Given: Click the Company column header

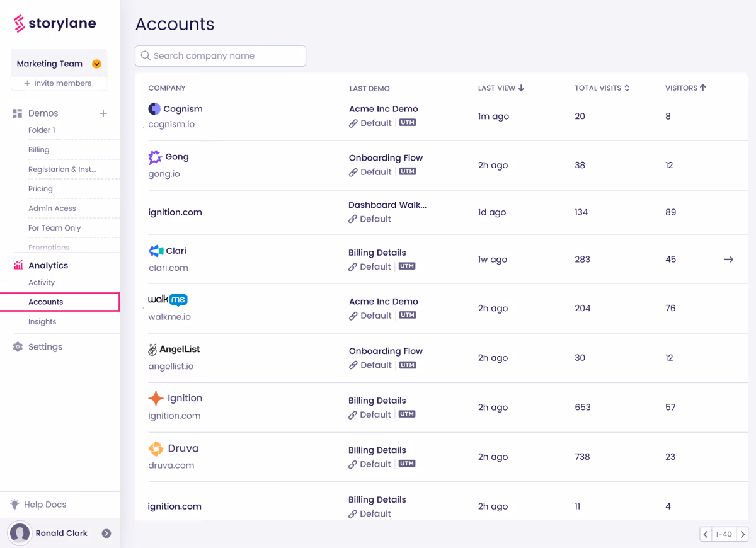Looking at the screenshot, I should [167, 88].
